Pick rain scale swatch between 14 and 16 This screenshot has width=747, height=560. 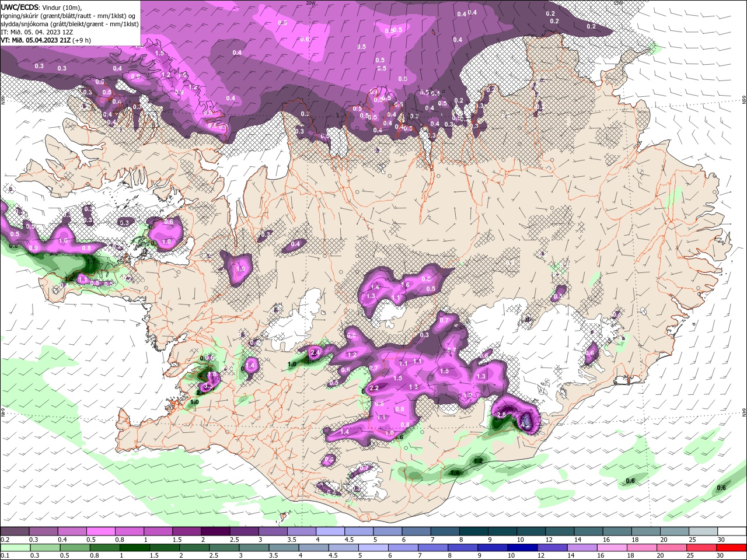582,548
